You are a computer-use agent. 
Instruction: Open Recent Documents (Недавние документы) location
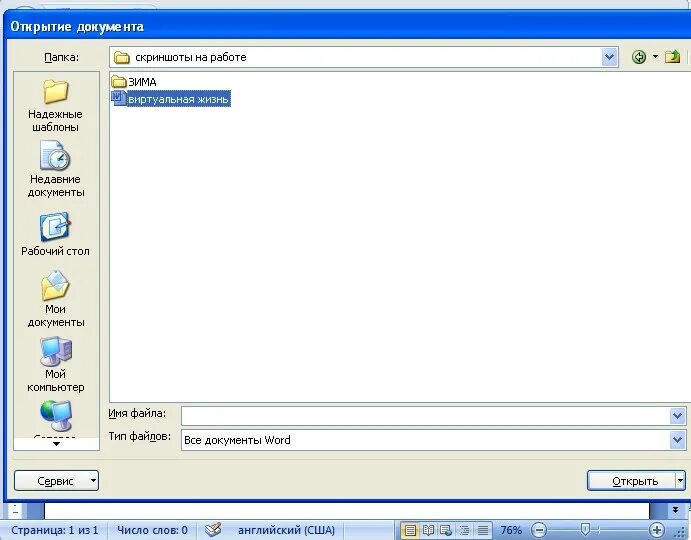click(x=55, y=169)
